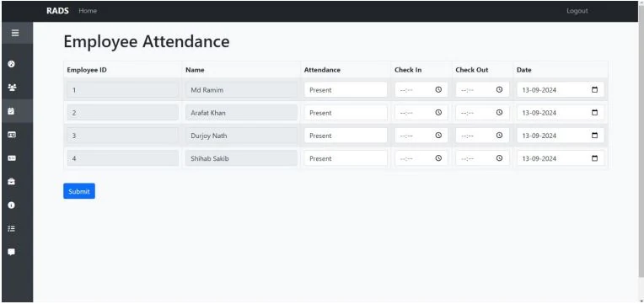
Task: Click the RADS brand logo
Action: click(x=57, y=11)
